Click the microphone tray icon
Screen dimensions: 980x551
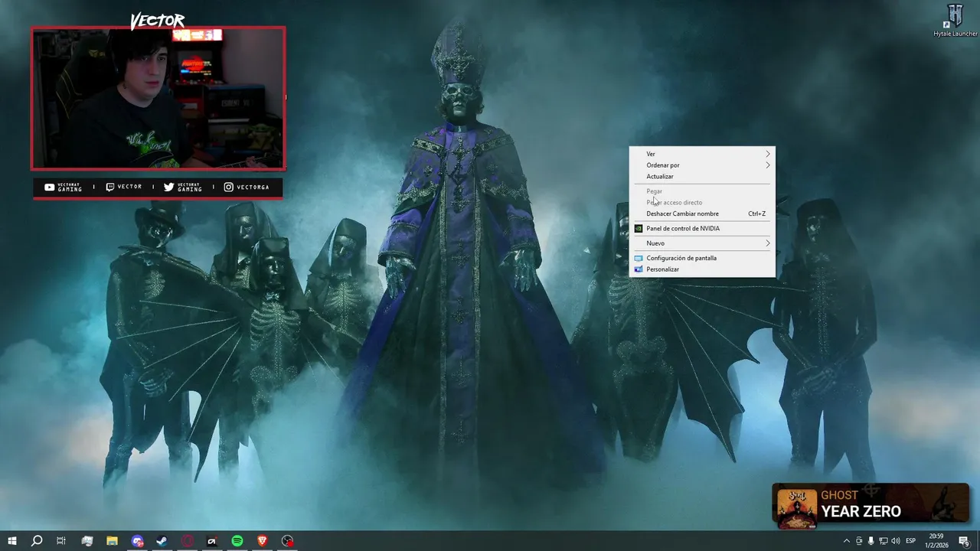click(871, 541)
